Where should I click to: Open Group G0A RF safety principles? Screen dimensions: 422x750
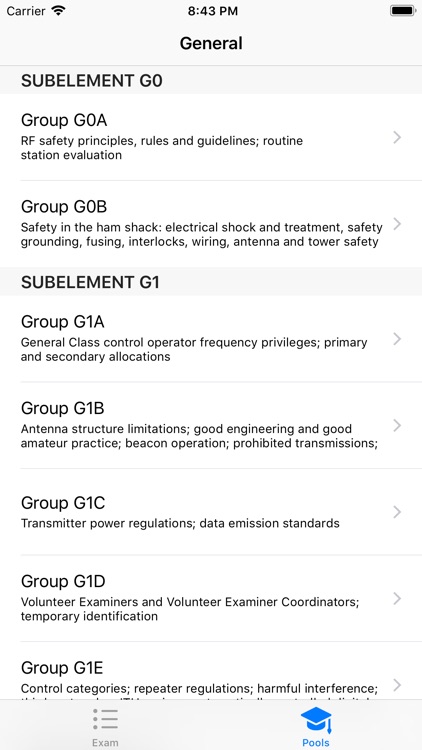tap(211, 137)
